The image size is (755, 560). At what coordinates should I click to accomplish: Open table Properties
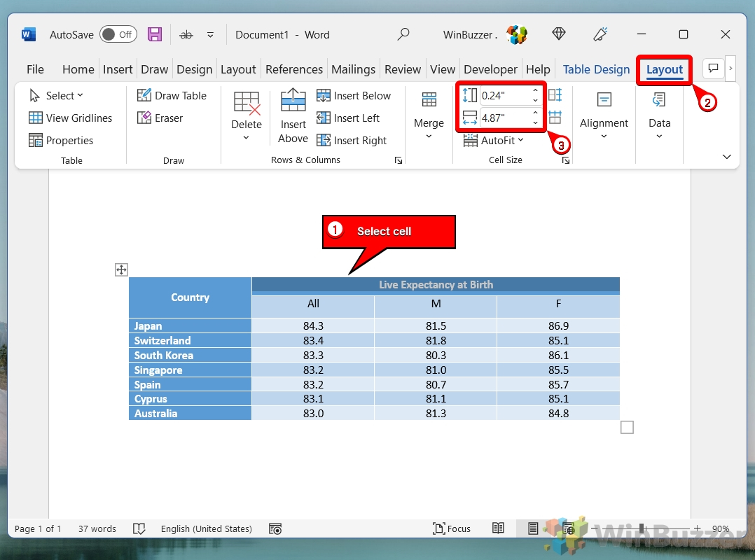pos(61,141)
